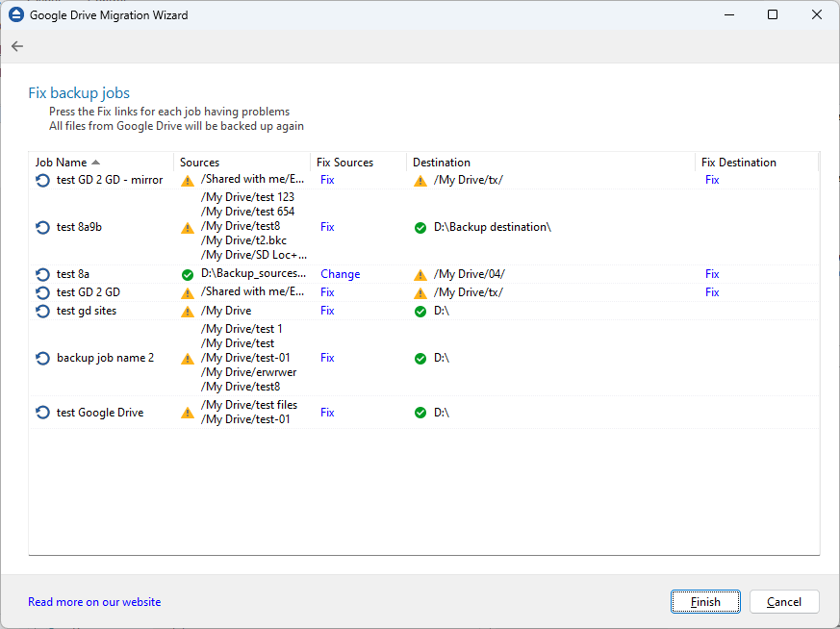Click the sync icon beside test Google Drive
The width and height of the screenshot is (840, 629).
point(41,412)
